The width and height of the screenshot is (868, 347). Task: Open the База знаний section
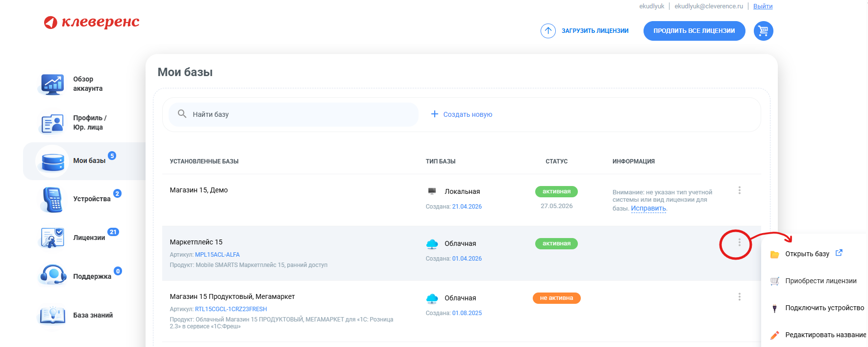click(x=93, y=315)
